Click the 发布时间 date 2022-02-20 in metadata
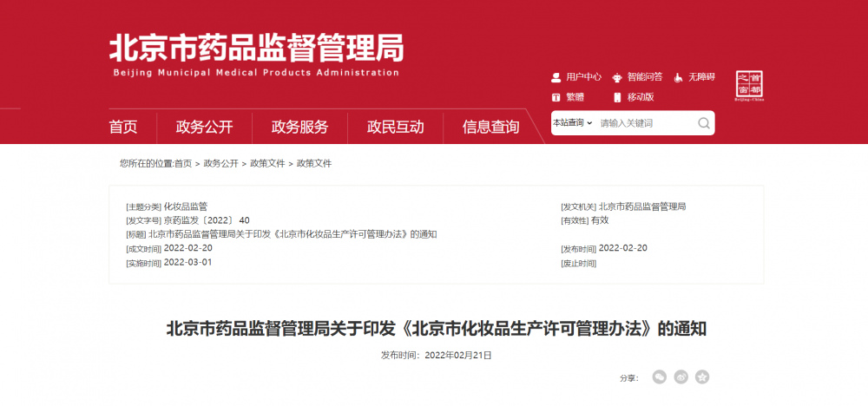The height and width of the screenshot is (406, 868). click(x=622, y=248)
